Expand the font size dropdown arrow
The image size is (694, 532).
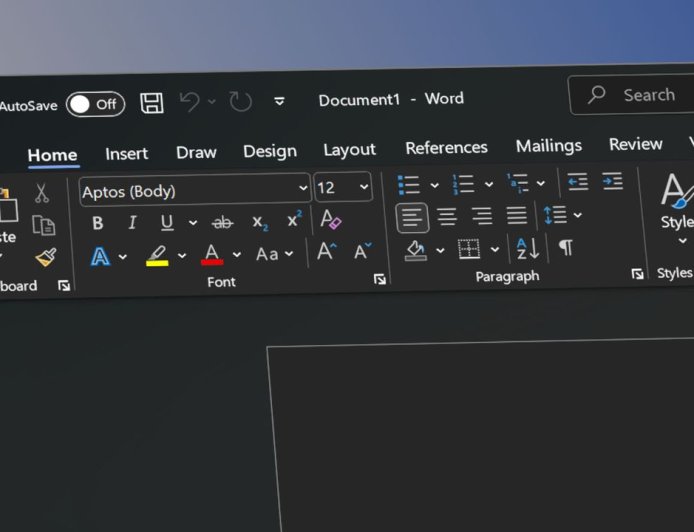pyautogui.click(x=364, y=186)
